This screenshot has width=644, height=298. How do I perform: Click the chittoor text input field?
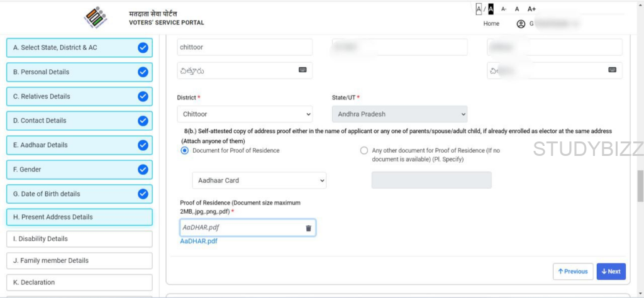coord(245,47)
